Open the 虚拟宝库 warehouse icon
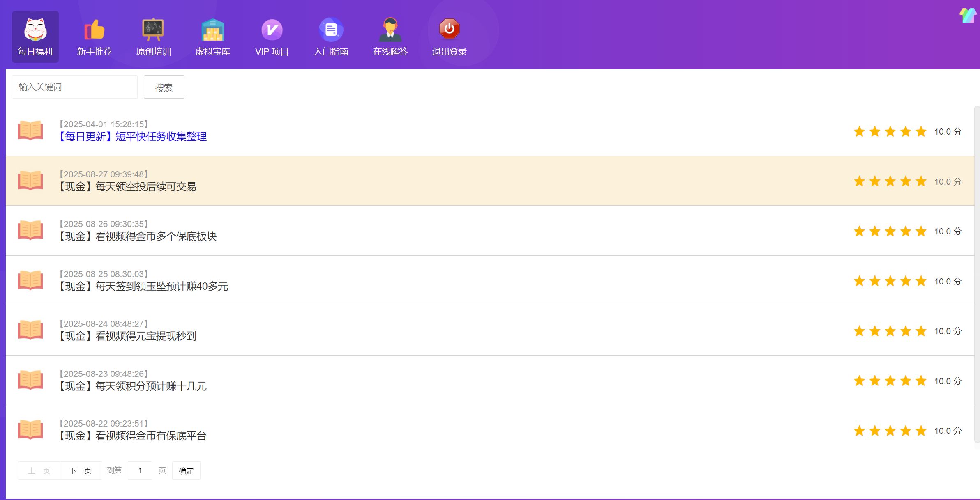The height and width of the screenshot is (500, 980). (x=212, y=30)
